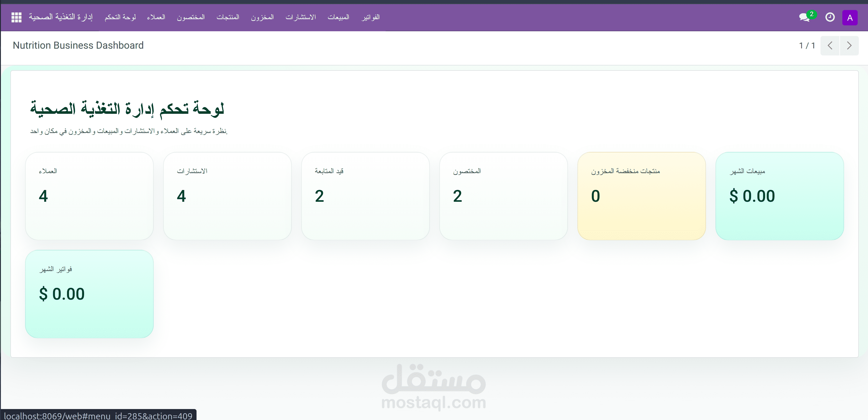
Task: Open the المختصون menu
Action: click(x=191, y=17)
